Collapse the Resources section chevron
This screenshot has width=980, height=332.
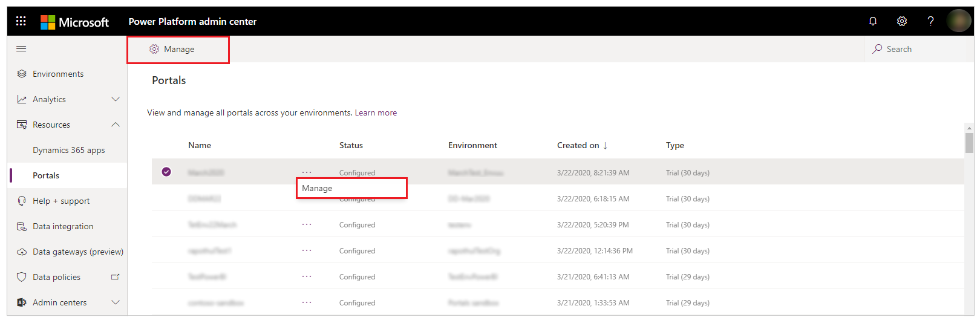tap(116, 125)
